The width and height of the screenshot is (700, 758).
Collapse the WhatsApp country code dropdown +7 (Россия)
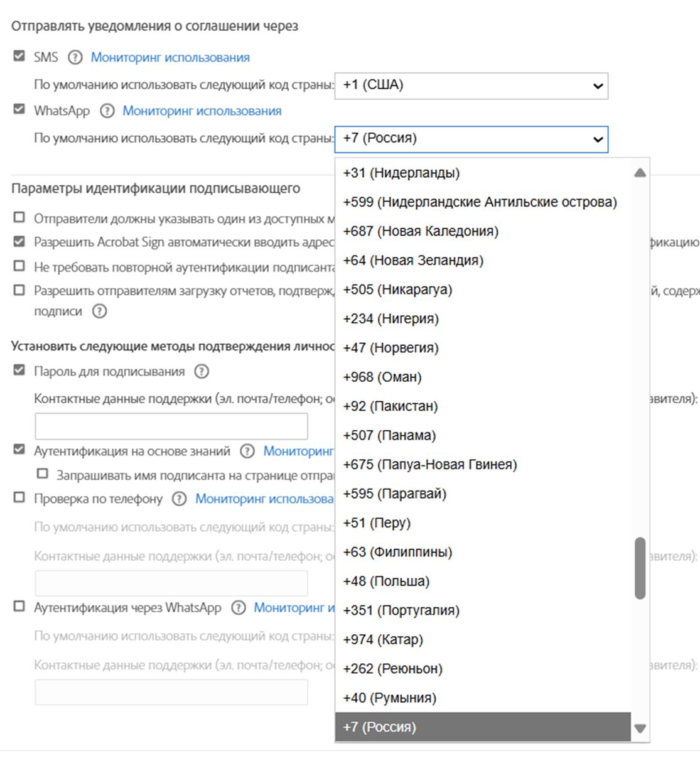point(471,139)
